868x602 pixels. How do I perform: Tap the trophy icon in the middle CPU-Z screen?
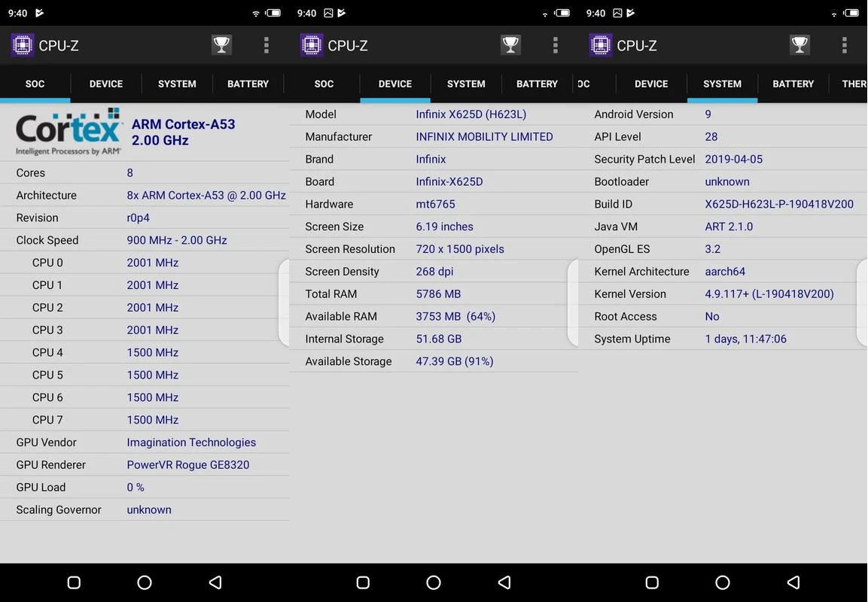click(510, 45)
